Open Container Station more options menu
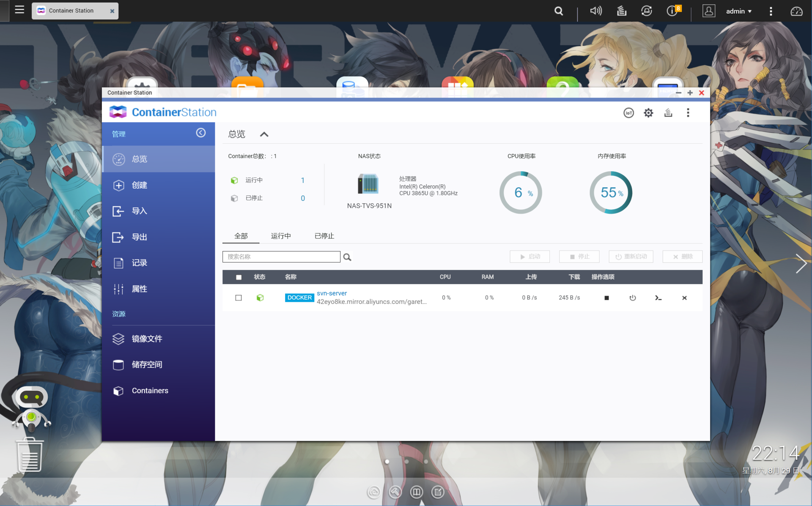Screen dimensions: 812x506 pos(688,113)
